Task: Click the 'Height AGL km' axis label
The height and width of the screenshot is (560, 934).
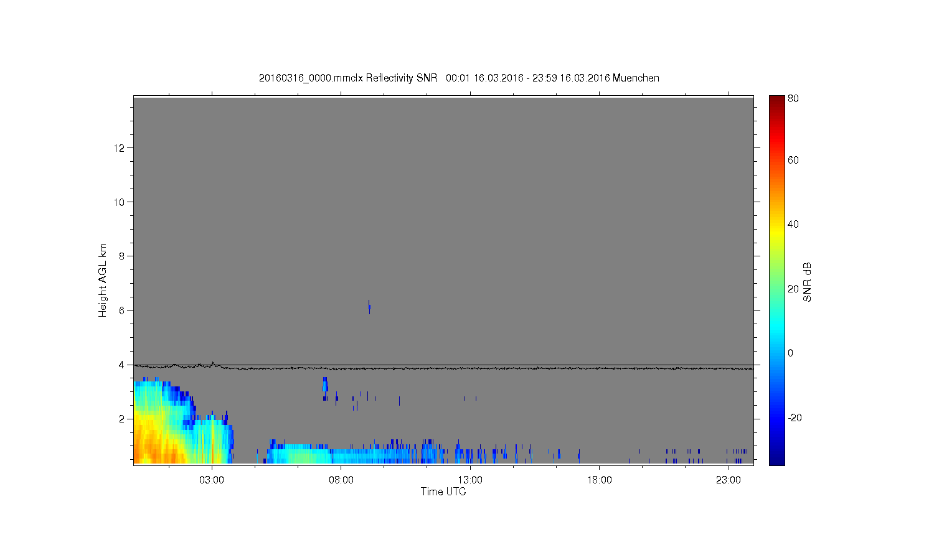Action: [103, 280]
